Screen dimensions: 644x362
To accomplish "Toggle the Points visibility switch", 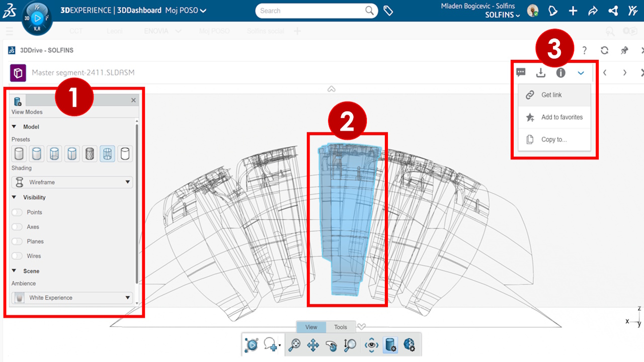I will 18,213.
